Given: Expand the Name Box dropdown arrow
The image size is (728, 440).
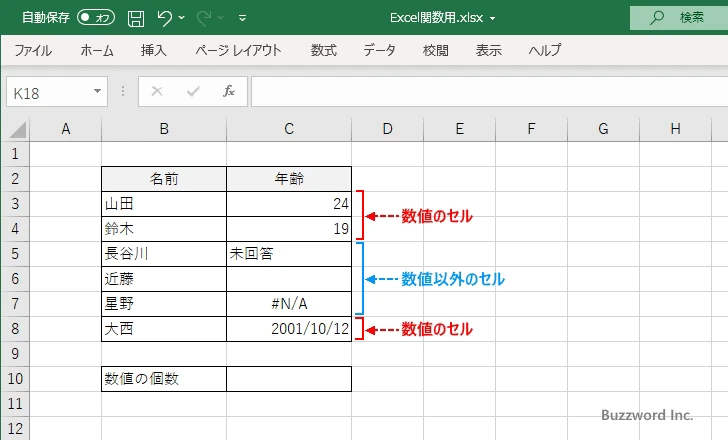Looking at the screenshot, I should [97, 91].
